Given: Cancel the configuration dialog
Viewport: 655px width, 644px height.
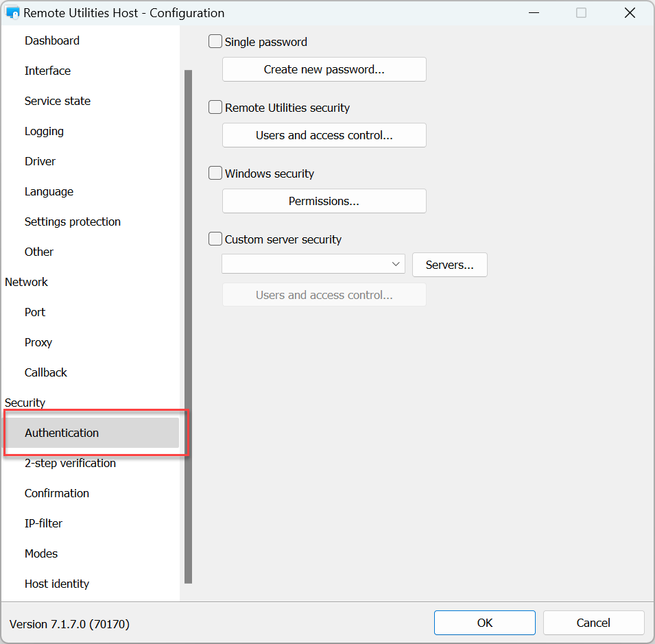Looking at the screenshot, I should click(x=593, y=623).
